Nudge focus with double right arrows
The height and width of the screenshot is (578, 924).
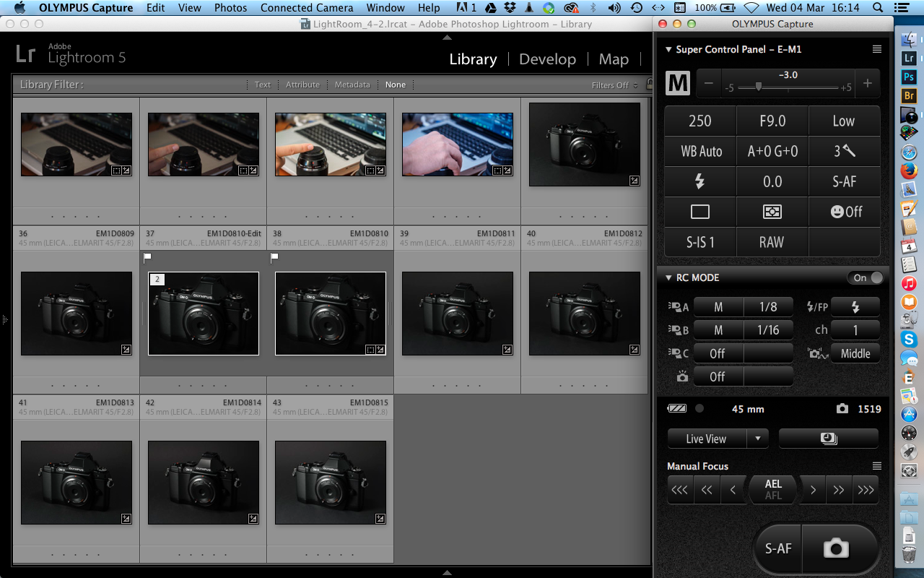click(839, 490)
